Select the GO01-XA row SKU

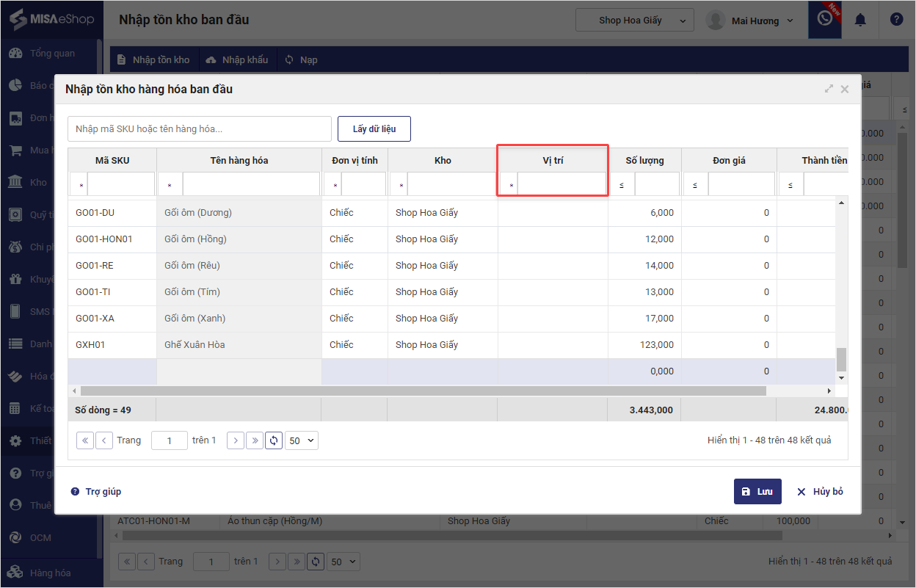112,319
